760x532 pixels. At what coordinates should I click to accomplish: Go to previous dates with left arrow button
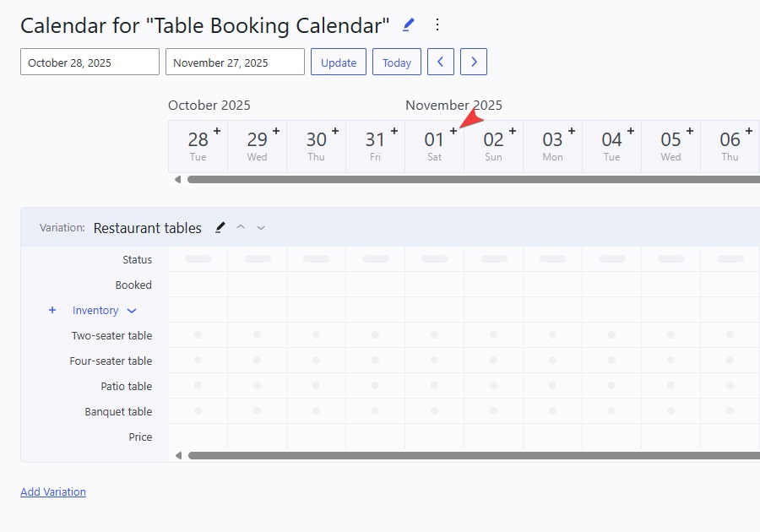coord(440,62)
